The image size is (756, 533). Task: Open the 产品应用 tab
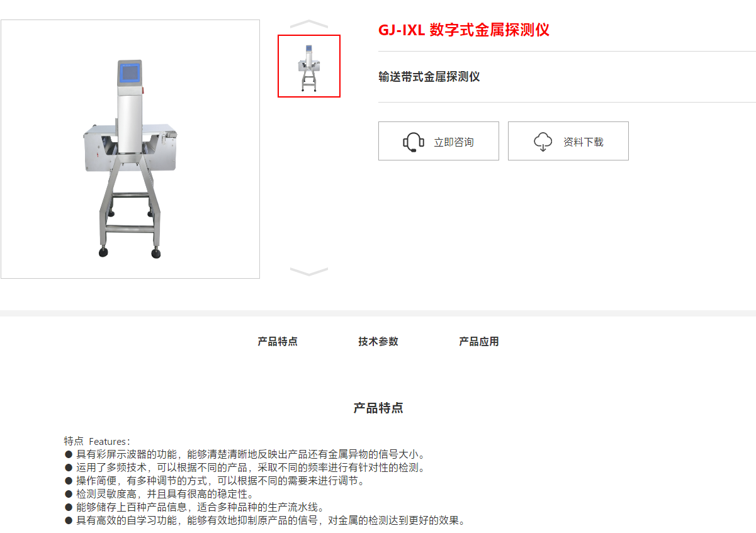click(479, 342)
